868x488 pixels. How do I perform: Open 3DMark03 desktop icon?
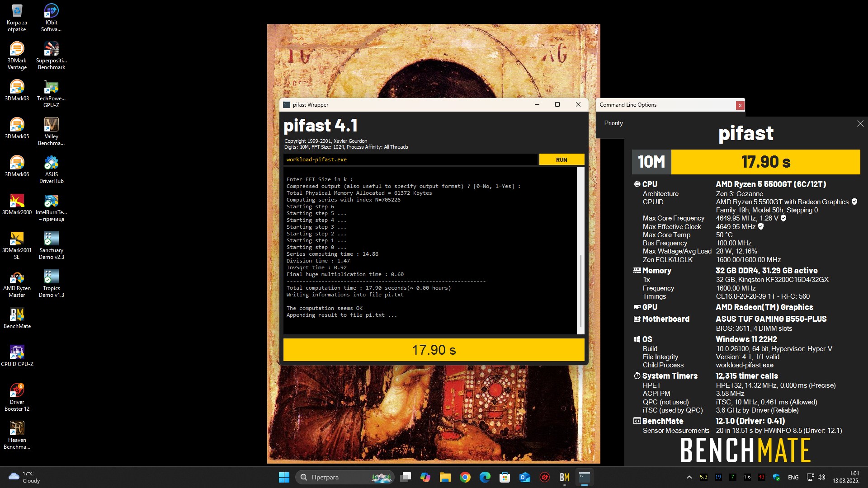coord(17,90)
